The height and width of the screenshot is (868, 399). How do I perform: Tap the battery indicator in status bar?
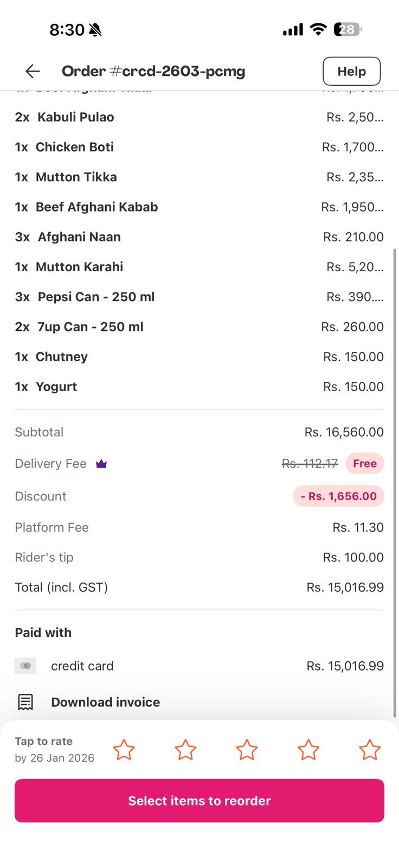(x=347, y=29)
